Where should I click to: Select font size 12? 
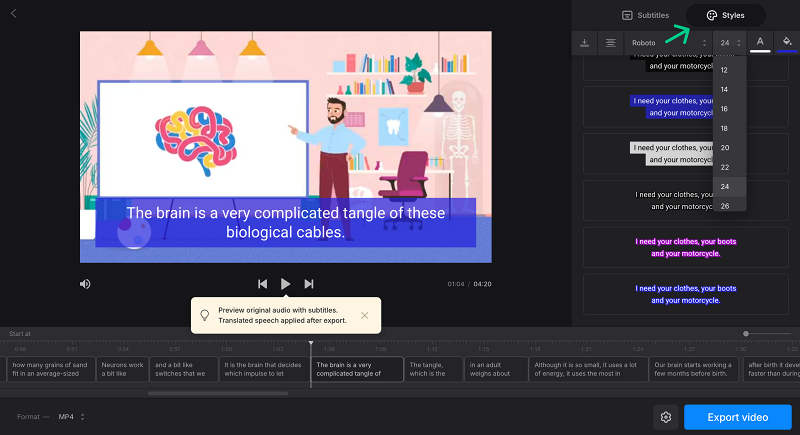730,70
